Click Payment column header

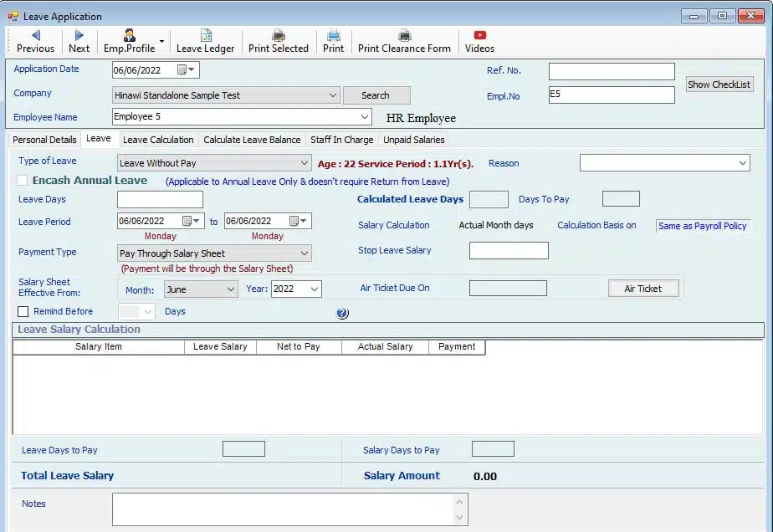click(x=457, y=346)
